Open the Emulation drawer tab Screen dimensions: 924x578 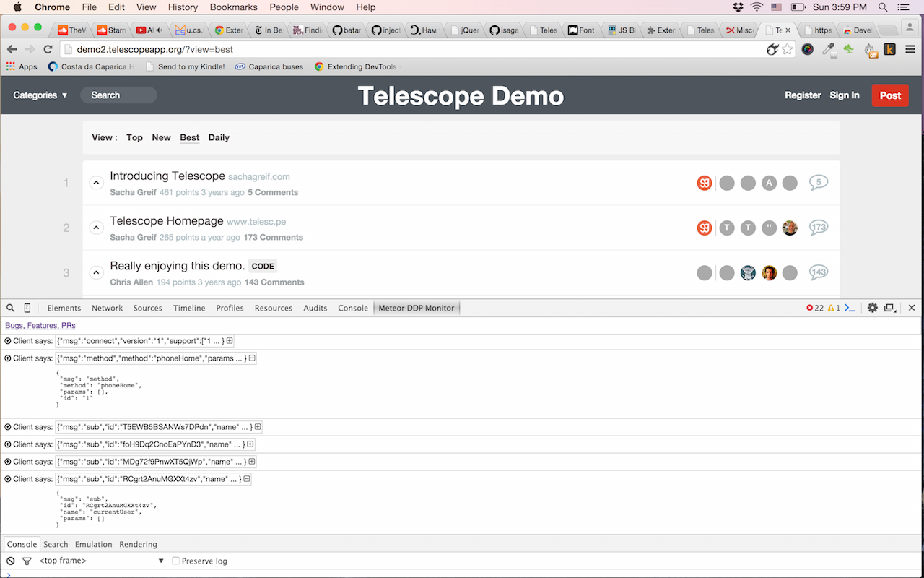(x=94, y=545)
